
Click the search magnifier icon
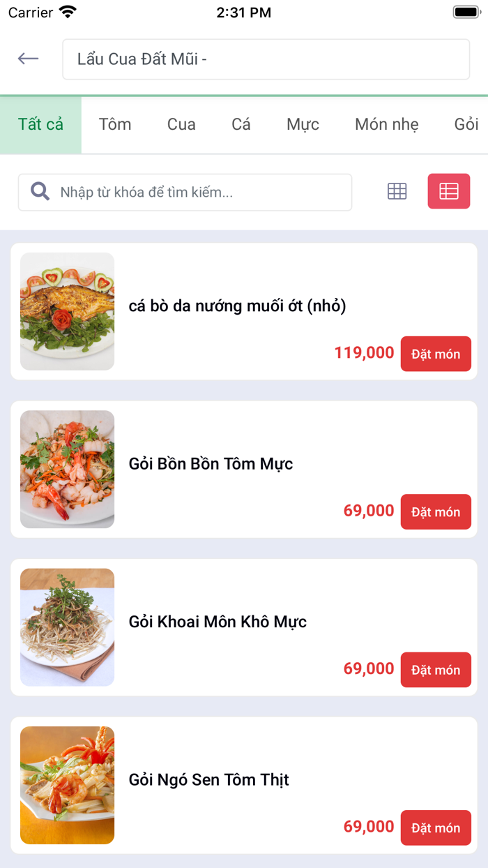click(x=40, y=191)
